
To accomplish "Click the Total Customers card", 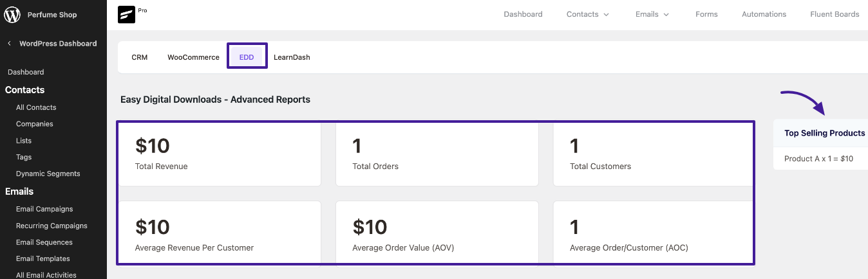I will [x=653, y=154].
